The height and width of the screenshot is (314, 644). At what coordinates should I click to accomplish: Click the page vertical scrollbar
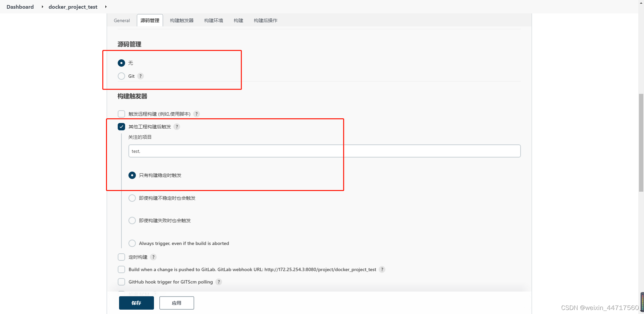point(641,143)
